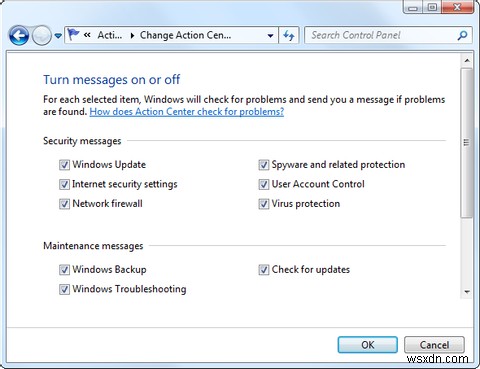Click the vertical scrollbar thumb
The width and height of the screenshot is (480, 369).
(x=467, y=143)
